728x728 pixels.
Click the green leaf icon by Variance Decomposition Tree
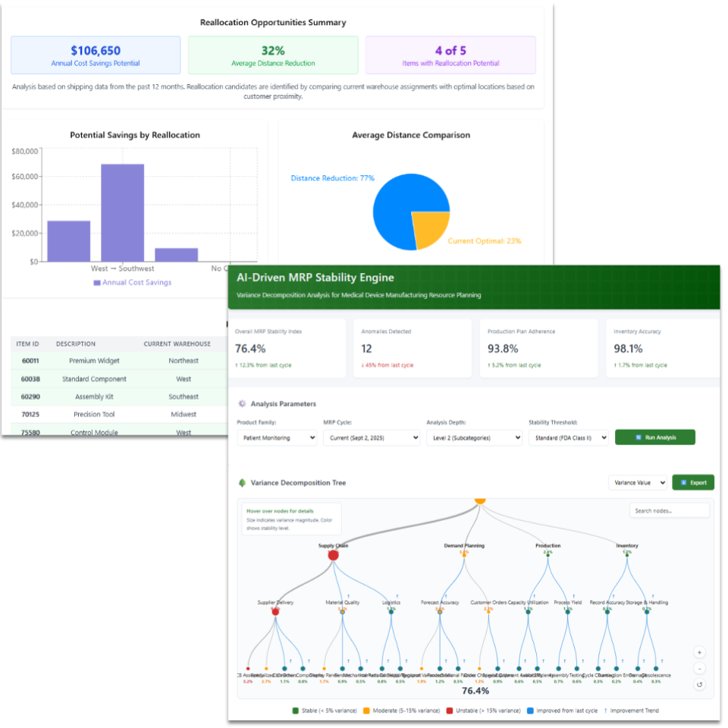tap(243, 482)
